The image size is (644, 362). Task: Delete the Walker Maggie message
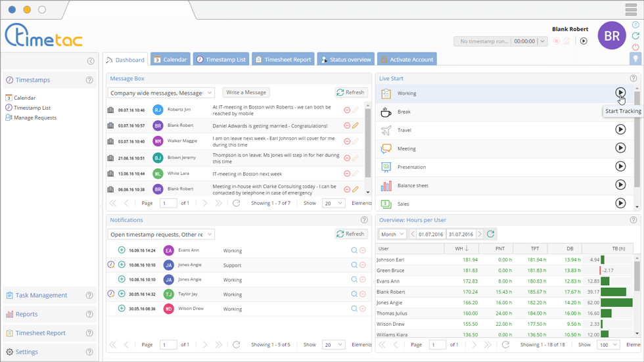point(347,141)
